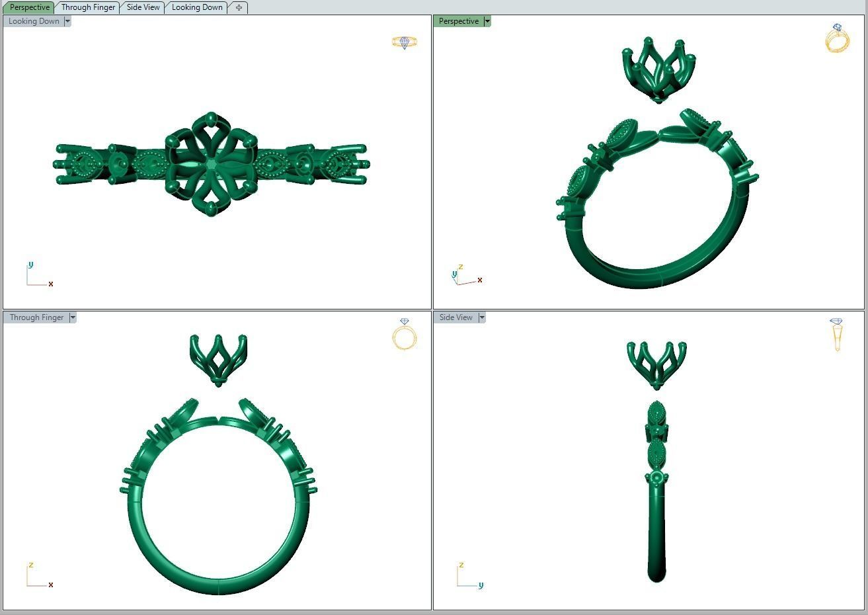
Task: Click the XYZ axis gizmo in Perspective viewport
Action: click(x=466, y=275)
